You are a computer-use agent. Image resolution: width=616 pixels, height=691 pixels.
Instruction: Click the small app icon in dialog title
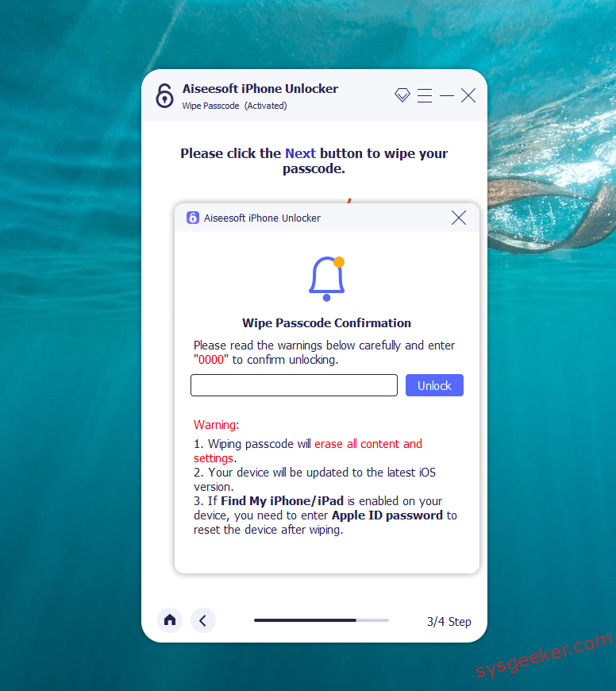tap(193, 218)
